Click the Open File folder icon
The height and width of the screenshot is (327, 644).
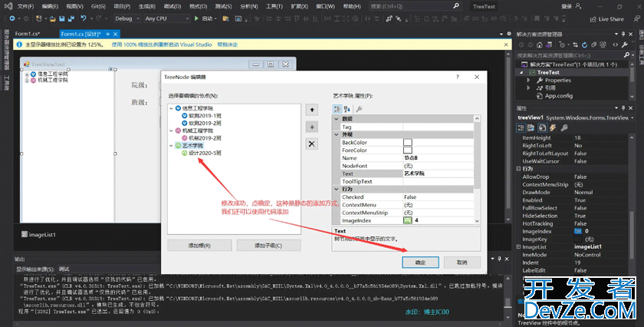click(53, 19)
